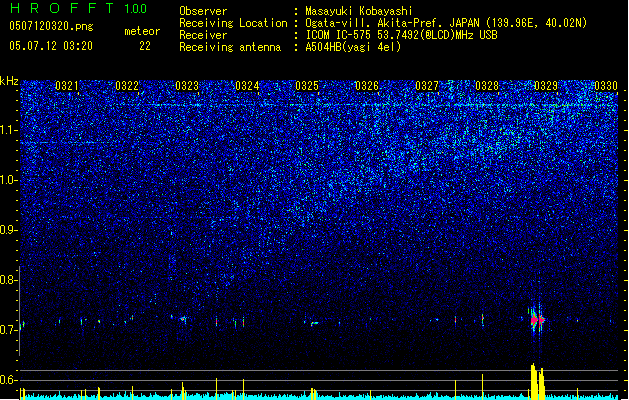This screenshot has height=400, width=629.
Task: Select the filename 0507120320.png
Action: (x=51, y=26)
